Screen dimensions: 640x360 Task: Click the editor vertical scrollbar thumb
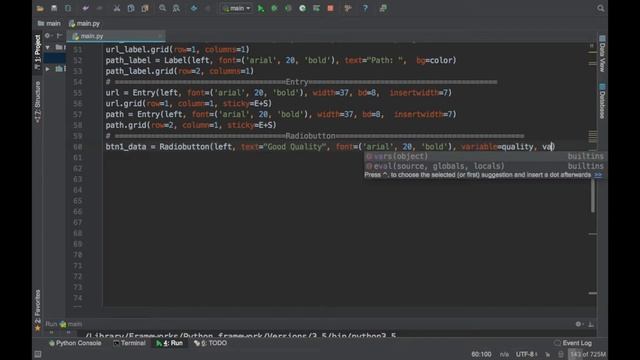coord(593,196)
